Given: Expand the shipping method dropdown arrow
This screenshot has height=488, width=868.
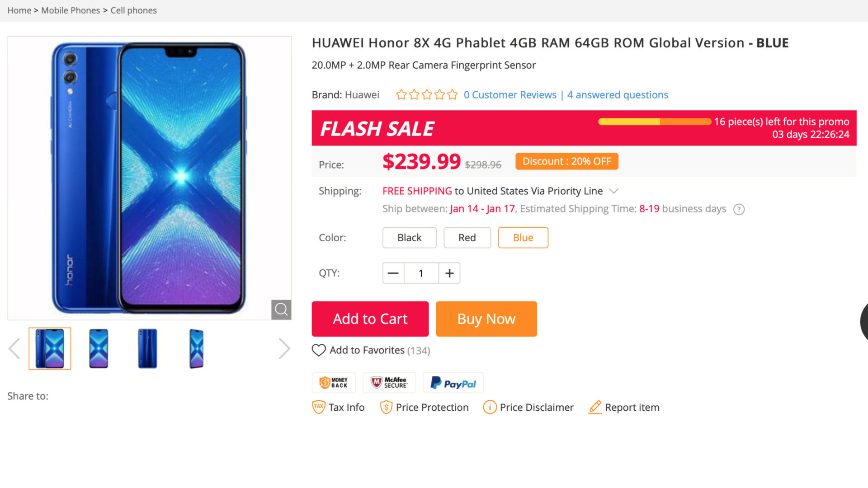Looking at the screenshot, I should pos(613,191).
